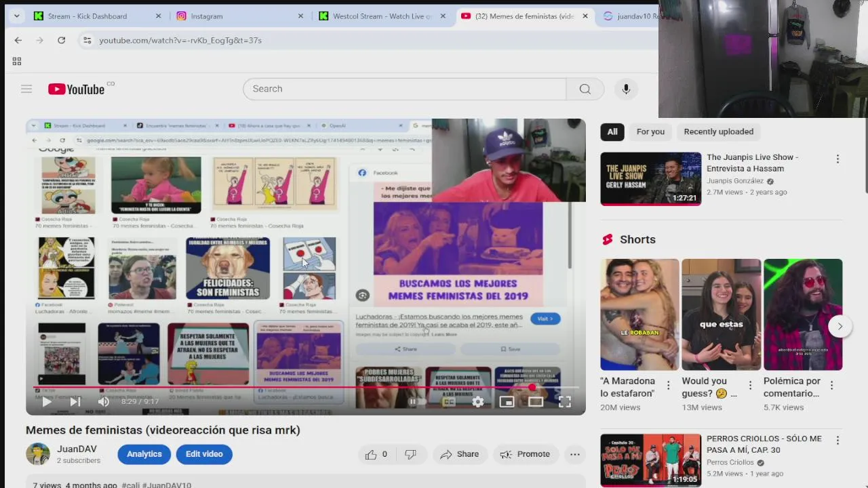Screen dimensions: 868x488
Task: Close the Memes de feministas tab
Action: click(x=585, y=16)
